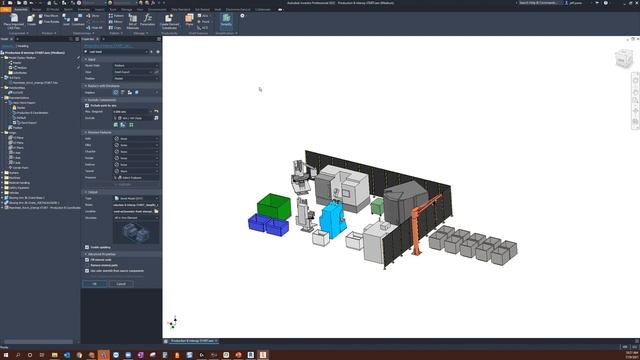Open the taskbar search icon
This screenshot has height=360, width=640.
(x=18, y=355)
